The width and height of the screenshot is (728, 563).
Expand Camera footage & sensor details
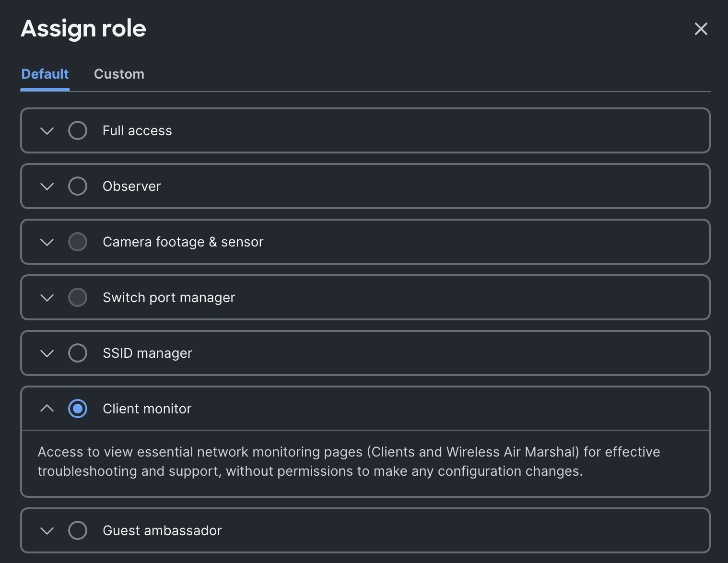pos(47,242)
